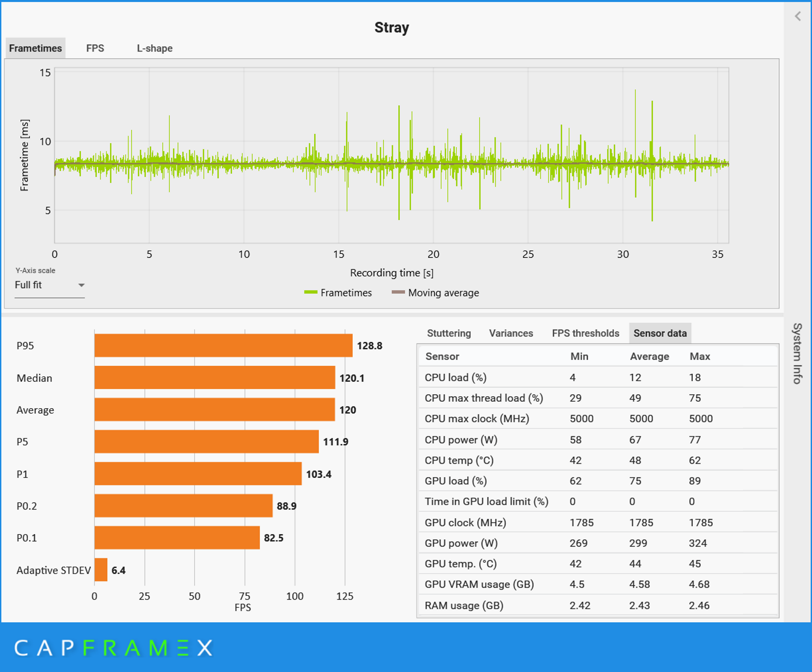Select the Sensor data tab
Viewport: 812px width, 672px height.
[660, 333]
